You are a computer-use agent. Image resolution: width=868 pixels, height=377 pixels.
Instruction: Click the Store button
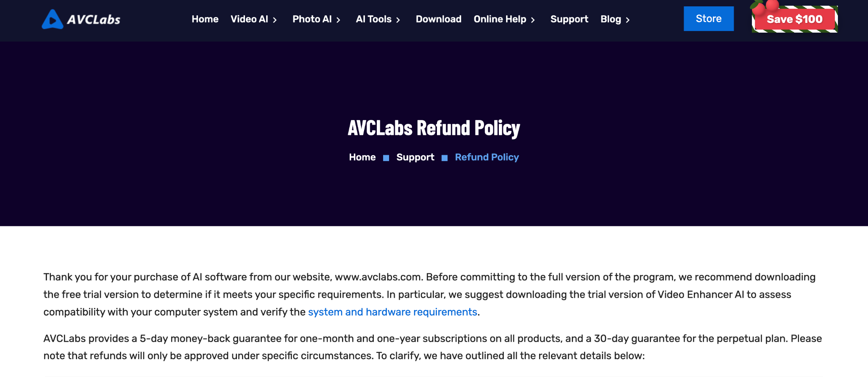(708, 18)
